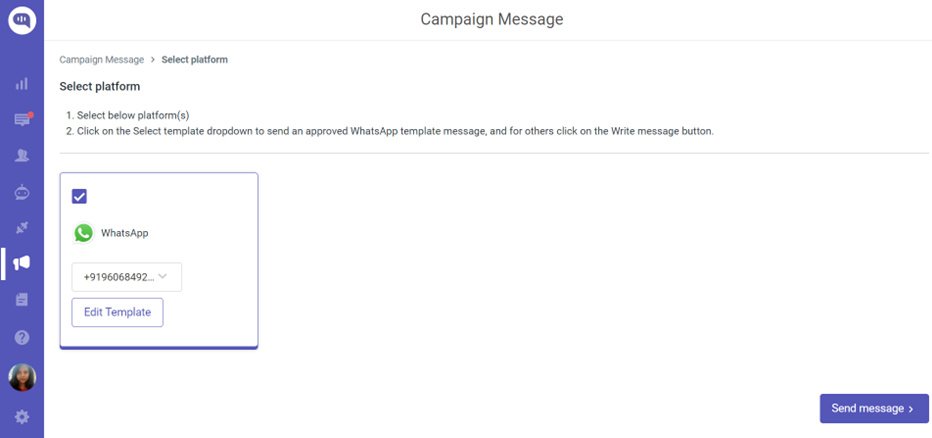Open the help question mark icon
This screenshot has width=932, height=438.
pyautogui.click(x=22, y=338)
